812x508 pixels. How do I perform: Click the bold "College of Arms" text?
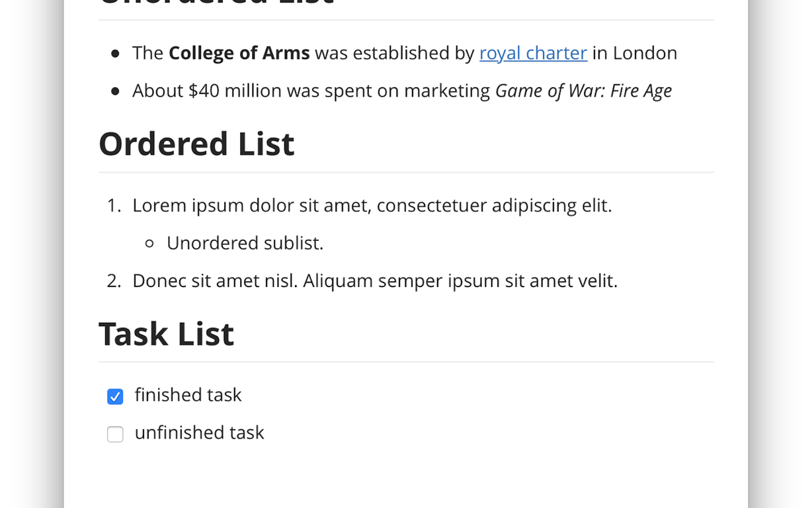tap(239, 53)
